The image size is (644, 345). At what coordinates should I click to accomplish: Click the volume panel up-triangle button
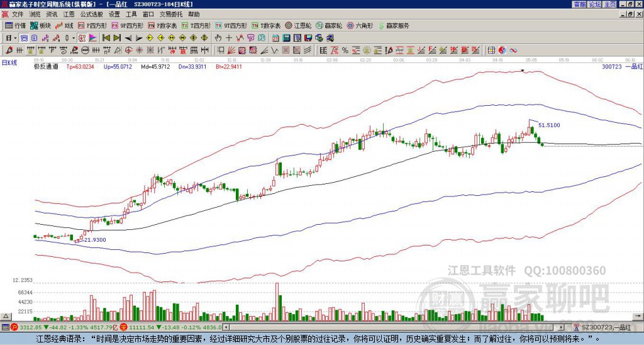tap(5, 316)
